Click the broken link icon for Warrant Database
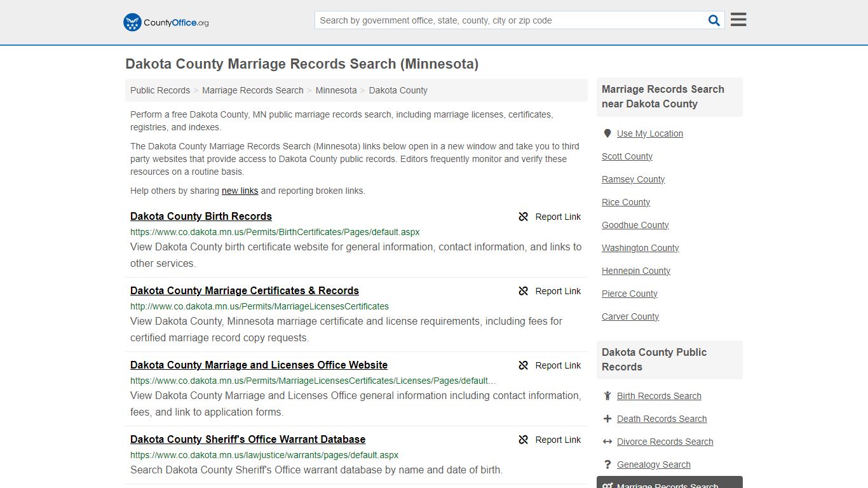Screen dimensions: 868x488 524,440
